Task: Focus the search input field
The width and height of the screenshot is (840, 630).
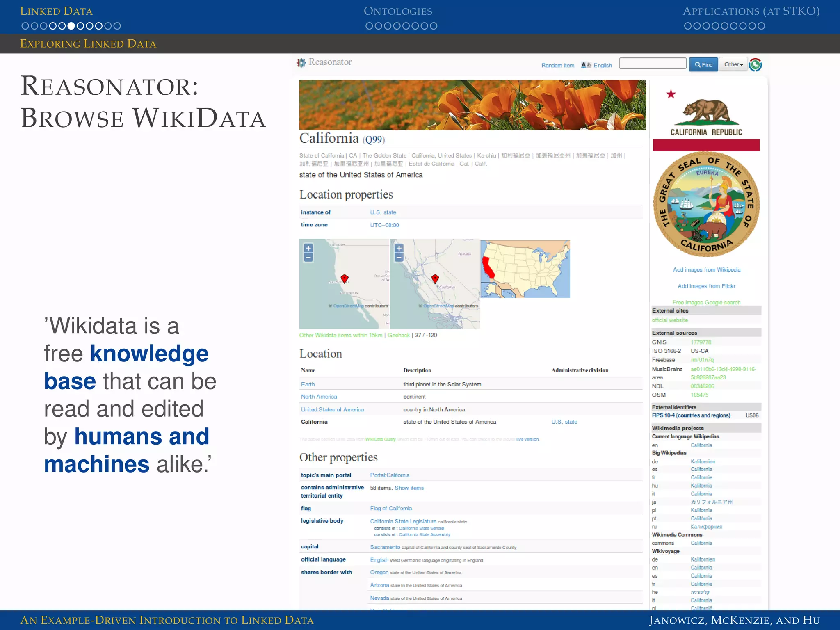Action: (x=653, y=64)
